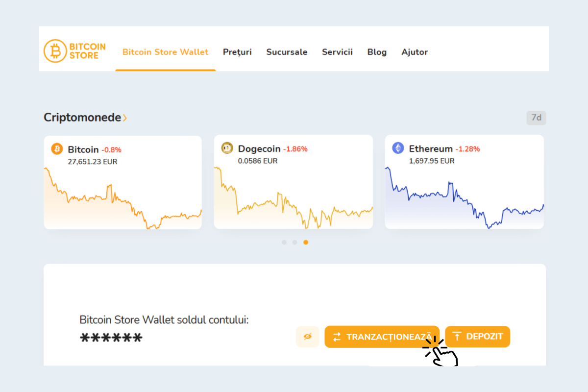Image resolution: width=588 pixels, height=392 pixels.
Task: Click the Bitcoin coin icon on its card
Action: coord(58,148)
